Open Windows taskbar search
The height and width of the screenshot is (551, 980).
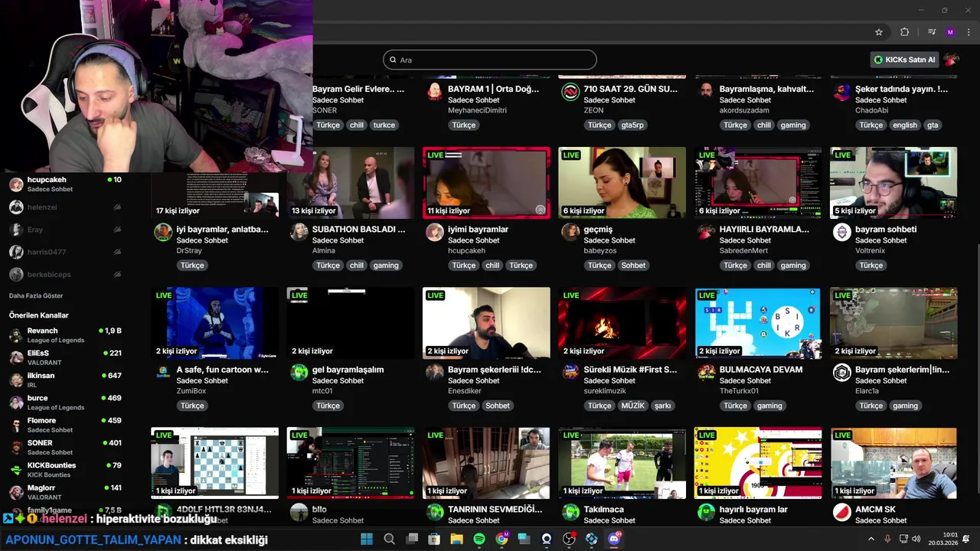click(389, 539)
